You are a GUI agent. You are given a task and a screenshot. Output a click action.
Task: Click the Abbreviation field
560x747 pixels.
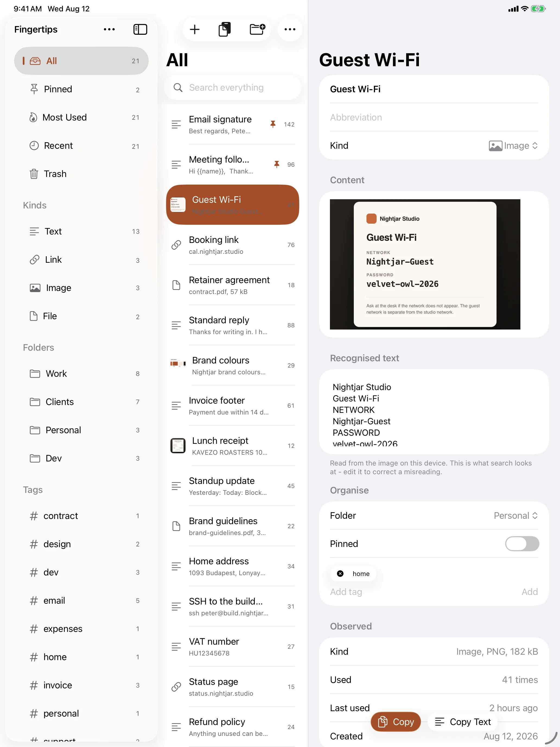[x=434, y=118]
